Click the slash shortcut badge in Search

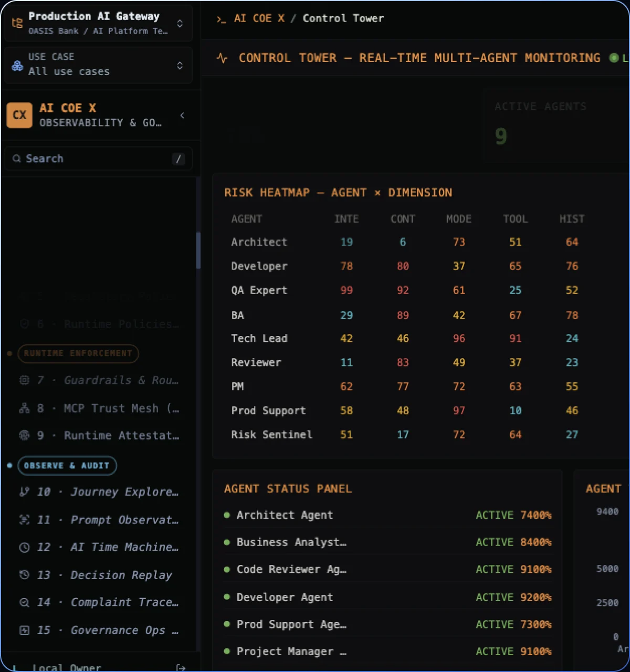(x=178, y=159)
